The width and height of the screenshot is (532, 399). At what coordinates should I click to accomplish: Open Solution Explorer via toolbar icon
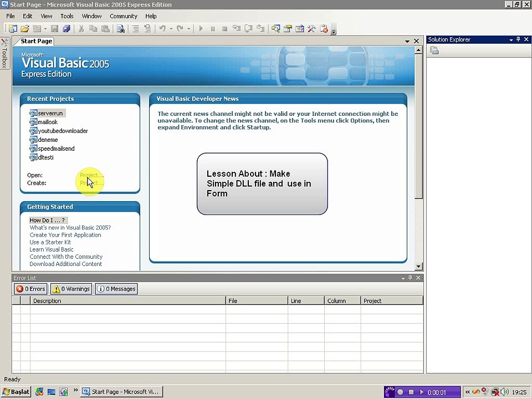coord(275,29)
